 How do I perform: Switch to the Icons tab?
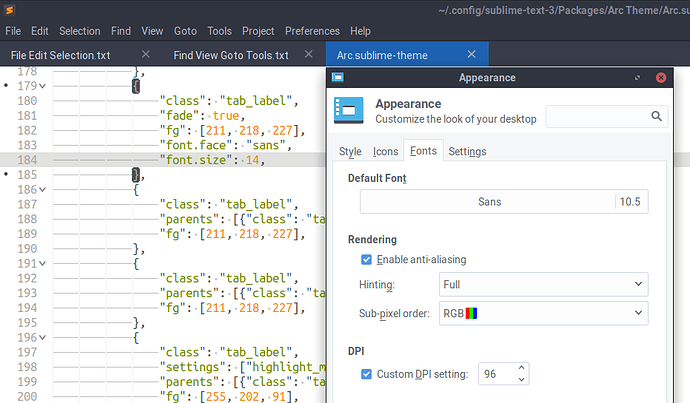385,151
